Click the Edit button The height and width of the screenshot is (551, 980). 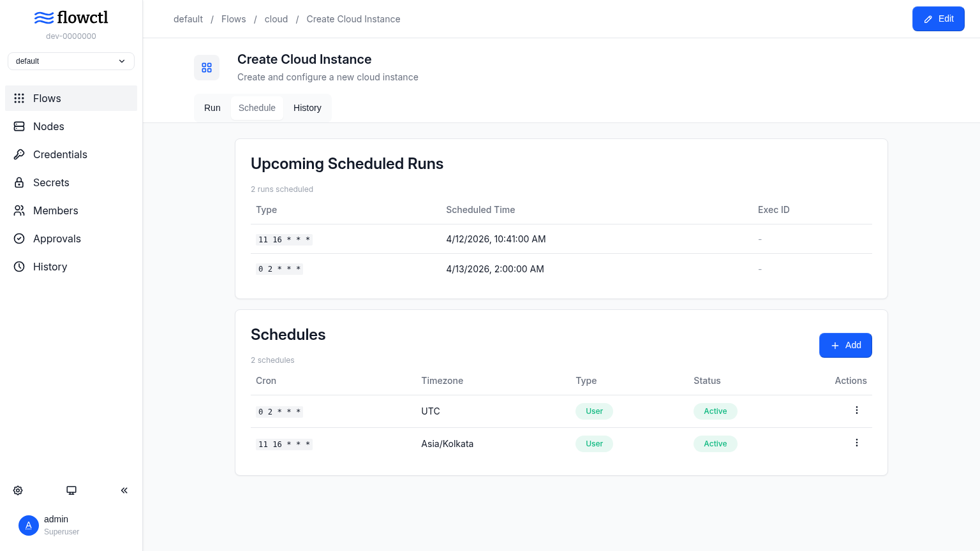939,19
